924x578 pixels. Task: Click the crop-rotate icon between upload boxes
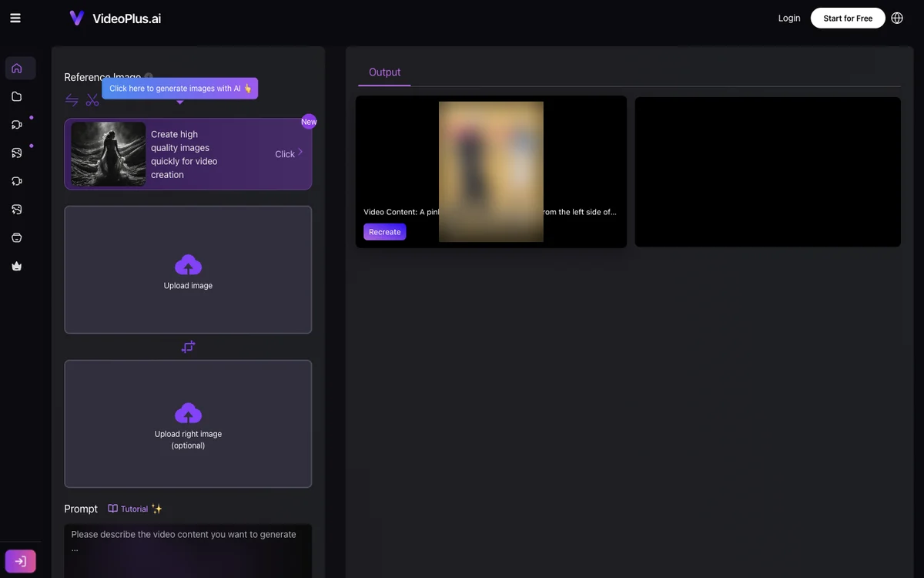(188, 347)
